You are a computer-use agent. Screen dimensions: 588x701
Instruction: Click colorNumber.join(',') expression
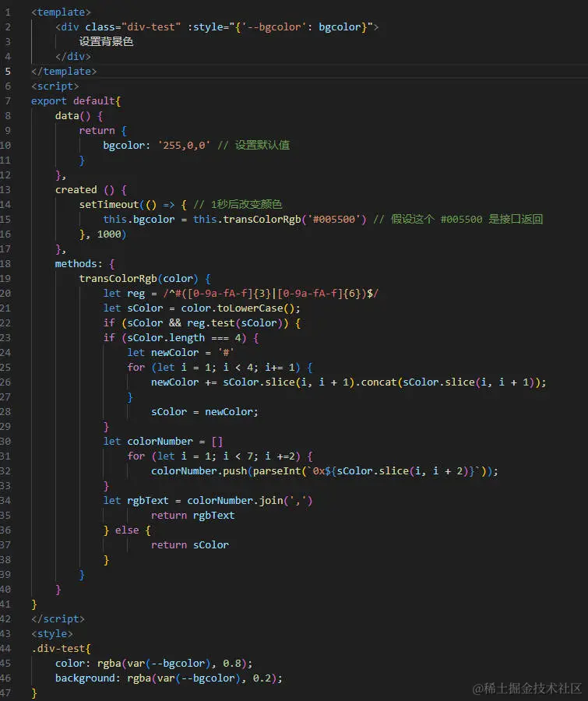[x=249, y=500]
